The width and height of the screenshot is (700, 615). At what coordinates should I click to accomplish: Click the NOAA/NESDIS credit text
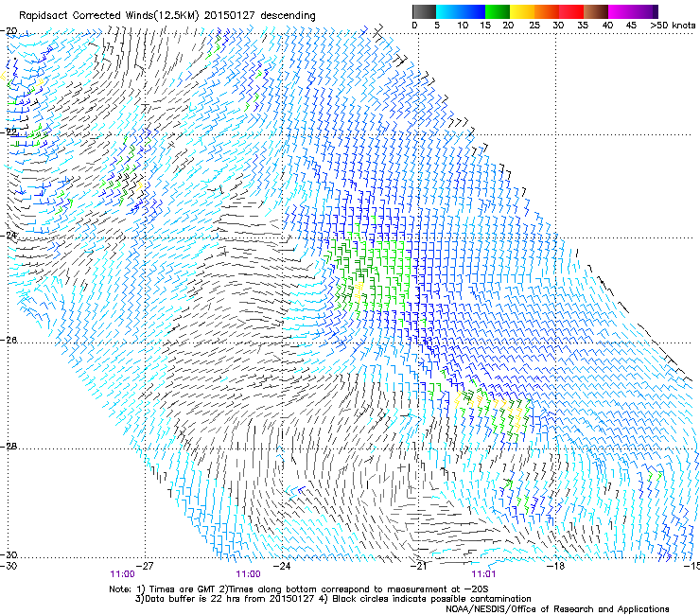[x=557, y=609]
